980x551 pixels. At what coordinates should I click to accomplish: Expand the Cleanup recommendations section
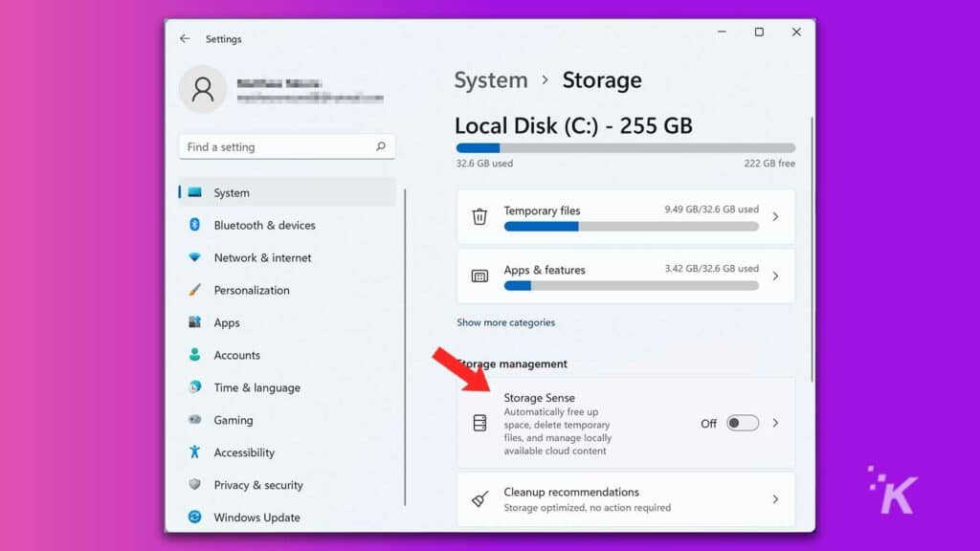[776, 498]
